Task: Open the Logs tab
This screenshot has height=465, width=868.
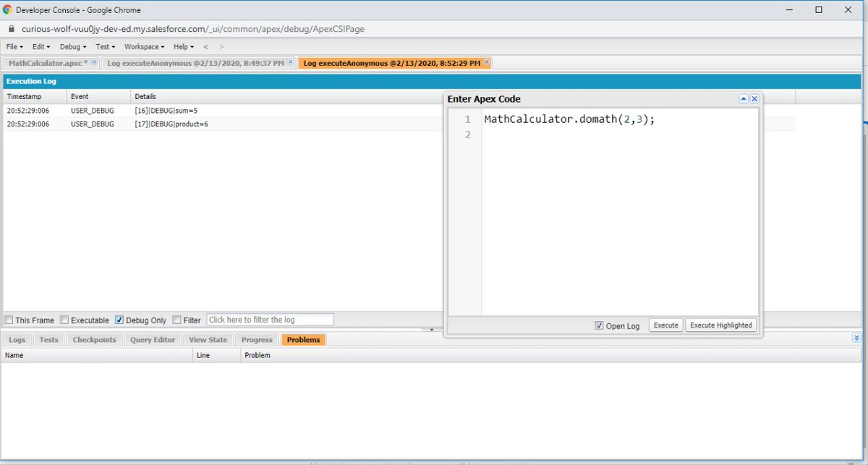Action: [17, 340]
